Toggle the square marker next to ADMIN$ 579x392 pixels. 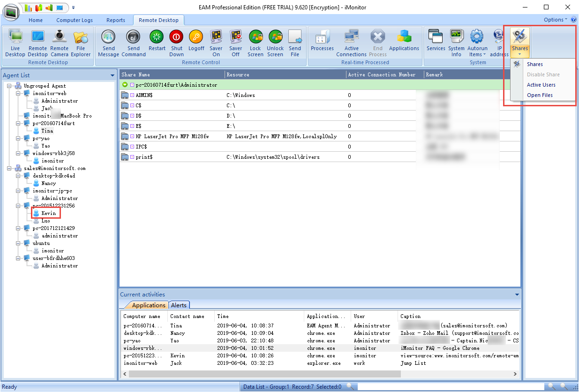[x=132, y=95]
